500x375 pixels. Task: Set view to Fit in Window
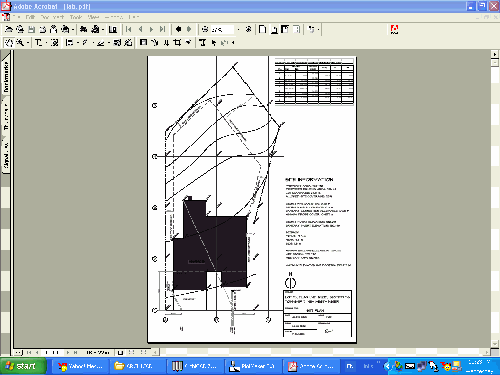tap(274, 30)
